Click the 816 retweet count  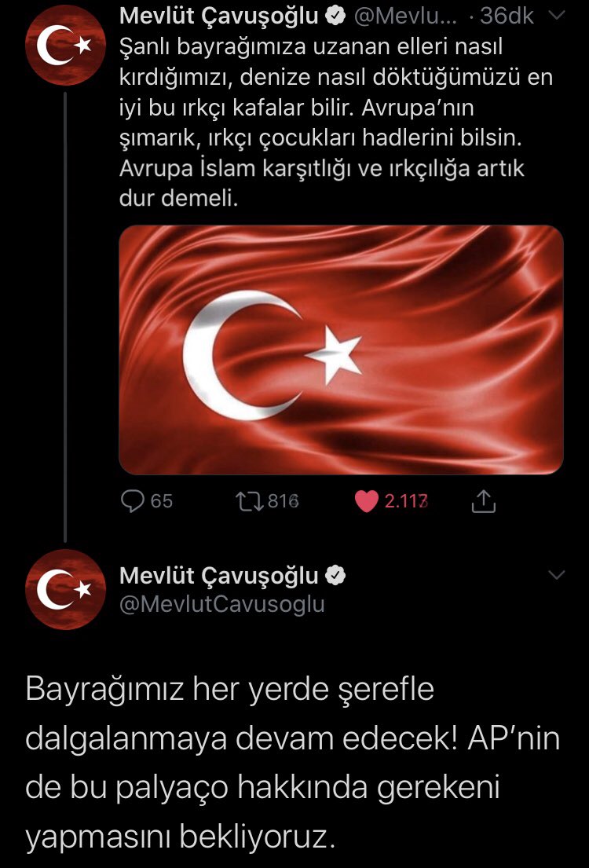(283, 501)
